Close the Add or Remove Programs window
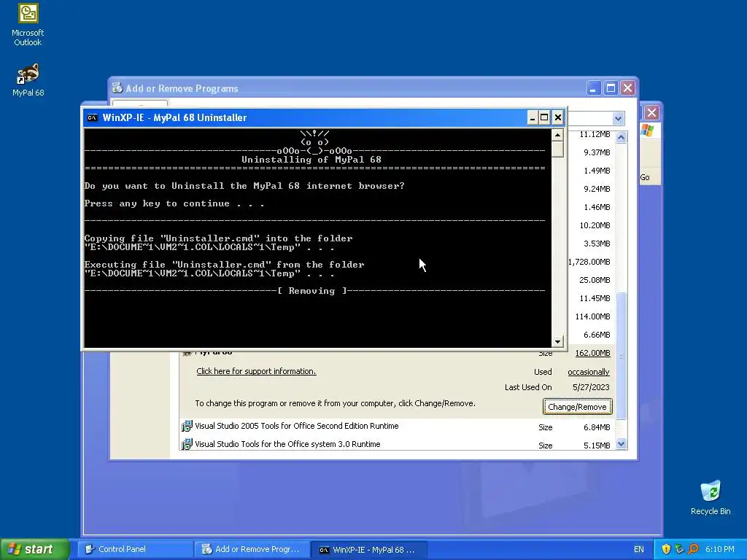This screenshot has width=747, height=560. pos(628,88)
